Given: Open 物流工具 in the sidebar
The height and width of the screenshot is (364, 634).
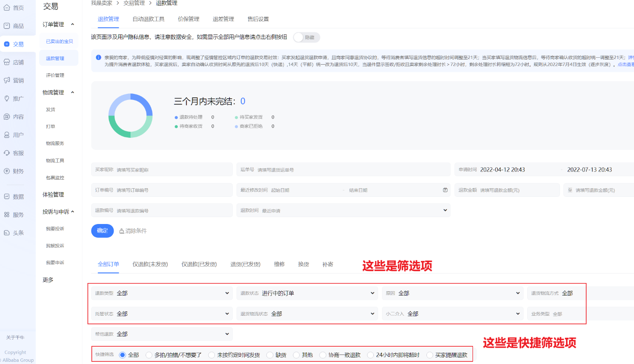Looking at the screenshot, I should 55,161.
